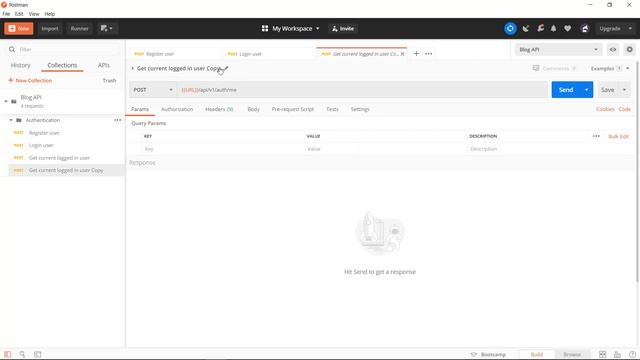Open the satellite capture requests icon

pyautogui.click(x=526, y=29)
